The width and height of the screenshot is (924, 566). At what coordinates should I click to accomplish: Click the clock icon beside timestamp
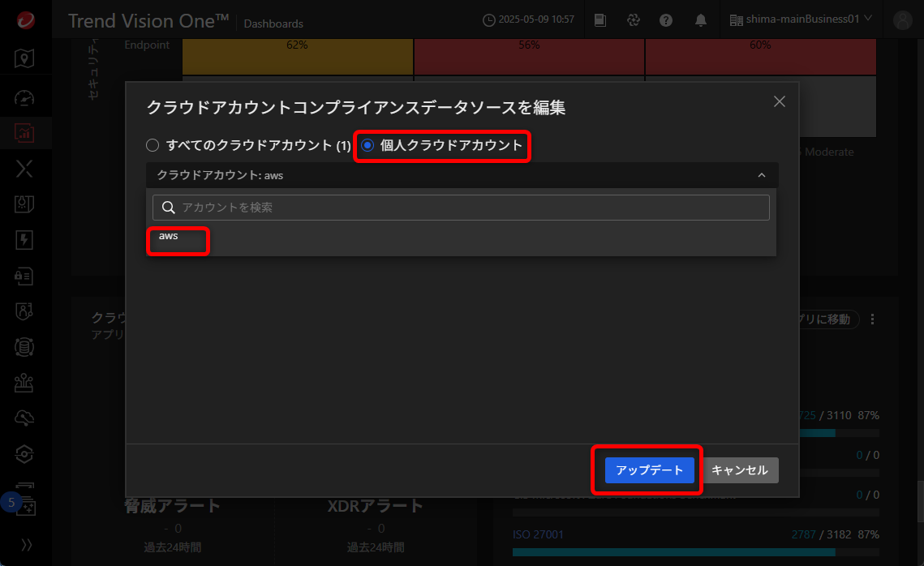pos(488,20)
